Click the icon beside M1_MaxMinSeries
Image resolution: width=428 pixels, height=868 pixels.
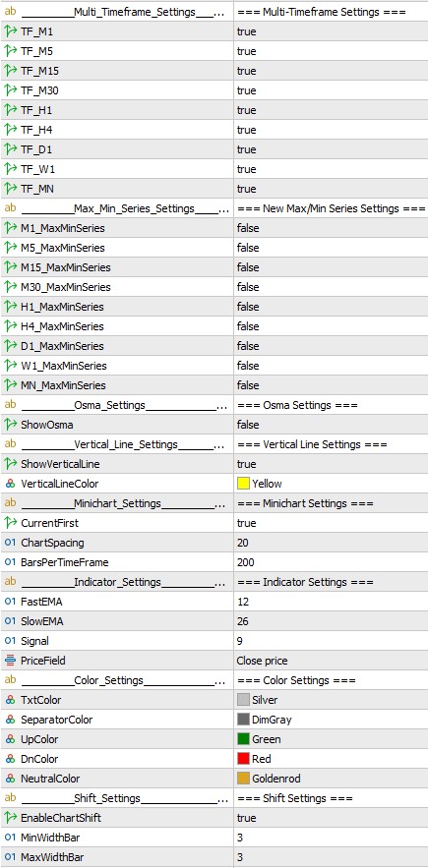click(x=10, y=228)
